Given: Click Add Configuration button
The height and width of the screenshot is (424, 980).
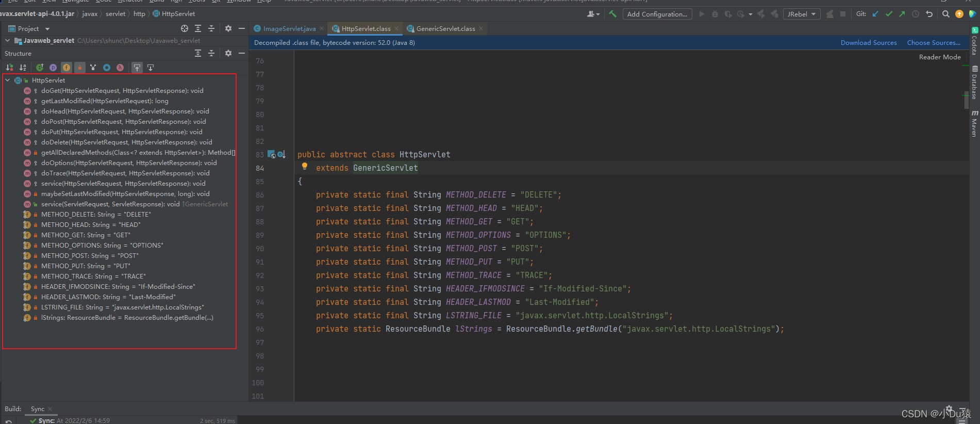Looking at the screenshot, I should coord(657,14).
